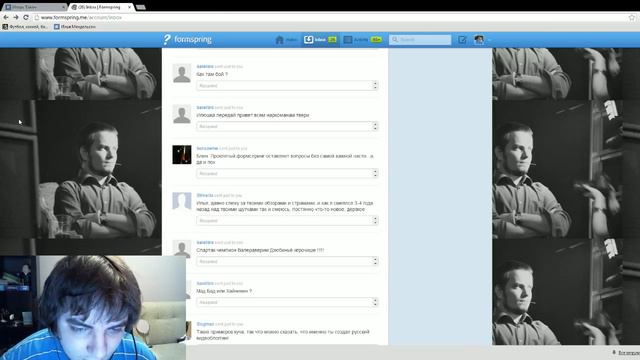Click stepper on 'Мэд Бэд или Хайнкинн' reply box
The height and width of the screenshot is (360, 640).
[x=375, y=302]
